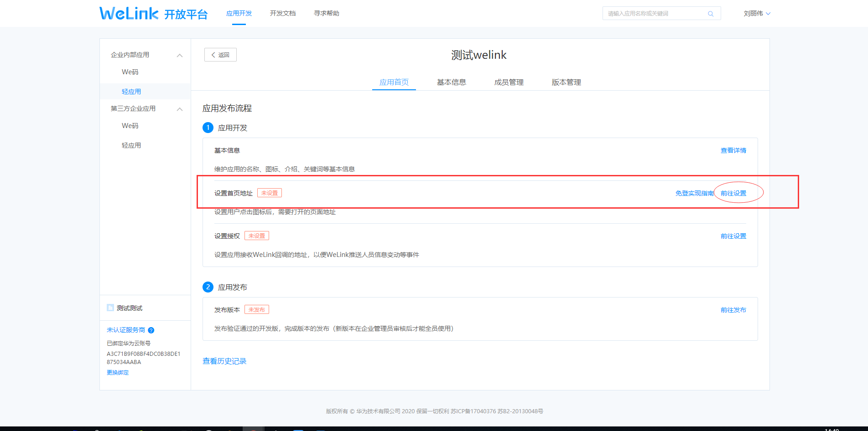
Task: Select 轻应用 under 企业内部应用
Action: (x=131, y=92)
